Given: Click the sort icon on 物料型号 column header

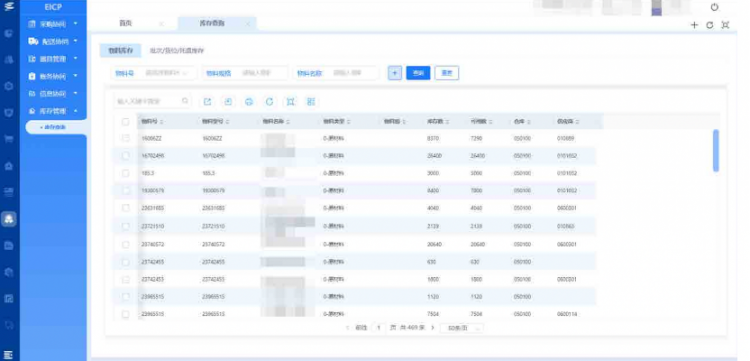Looking at the screenshot, I should point(227,122).
